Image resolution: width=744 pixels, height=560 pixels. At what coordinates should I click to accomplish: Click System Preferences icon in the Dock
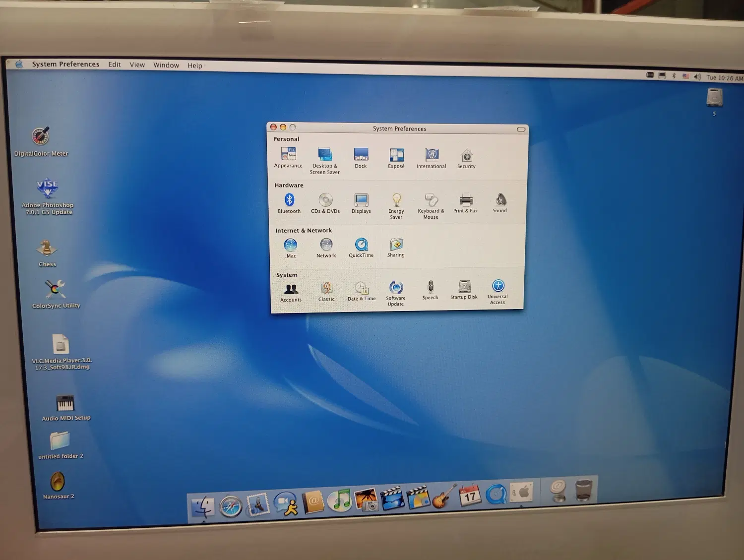[522, 493]
